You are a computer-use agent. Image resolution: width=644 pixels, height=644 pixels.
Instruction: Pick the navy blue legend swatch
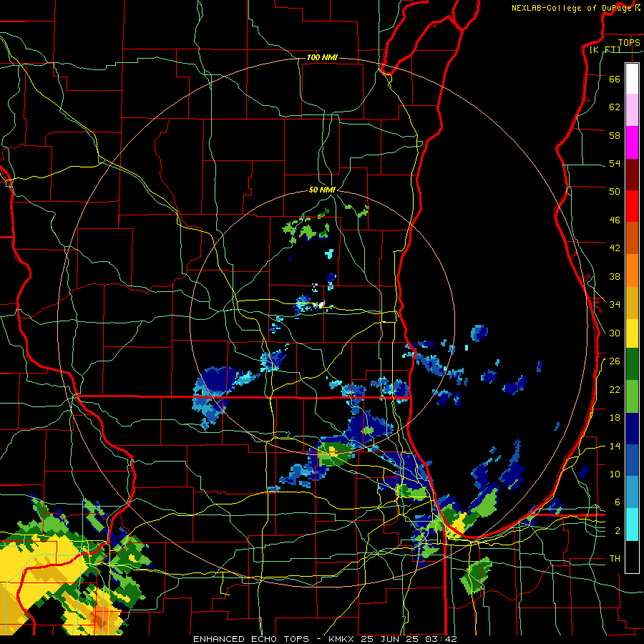point(632,429)
